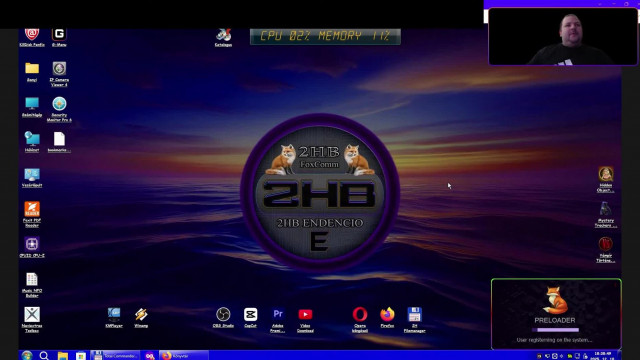The image size is (640, 360).
Task: Click the pink icon taskbar button
Action: click(x=150, y=356)
